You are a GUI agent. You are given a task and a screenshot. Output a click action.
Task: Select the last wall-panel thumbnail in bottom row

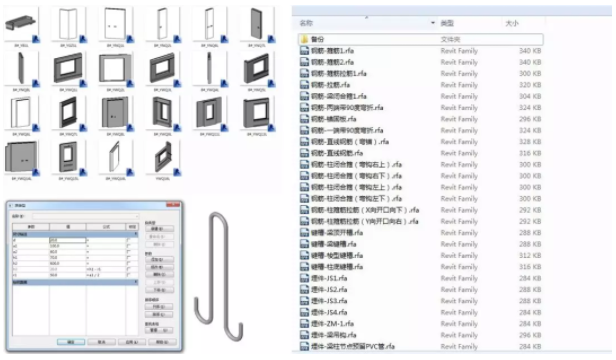pyautogui.click(x=163, y=157)
